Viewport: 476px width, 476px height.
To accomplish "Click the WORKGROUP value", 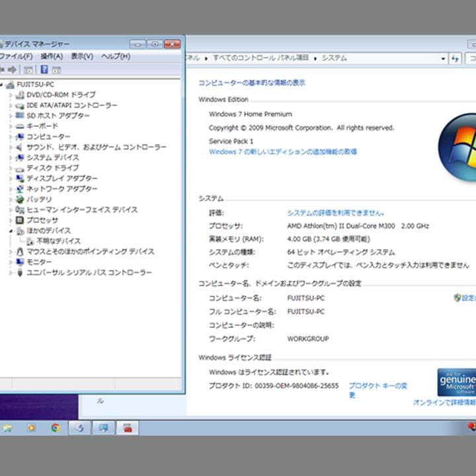I will tap(308, 338).
